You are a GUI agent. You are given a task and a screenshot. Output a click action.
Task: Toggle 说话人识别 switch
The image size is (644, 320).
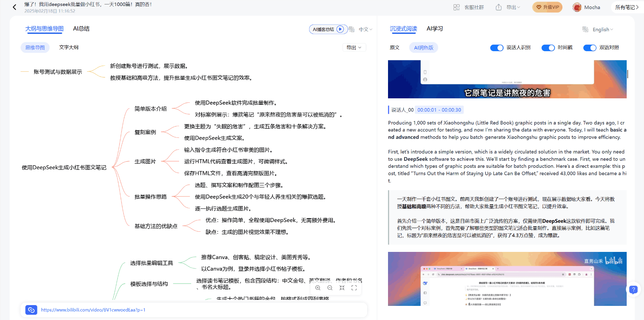(497, 48)
